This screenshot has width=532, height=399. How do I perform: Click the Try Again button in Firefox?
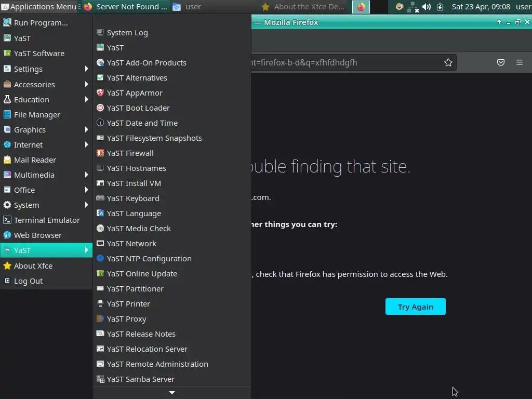415,307
